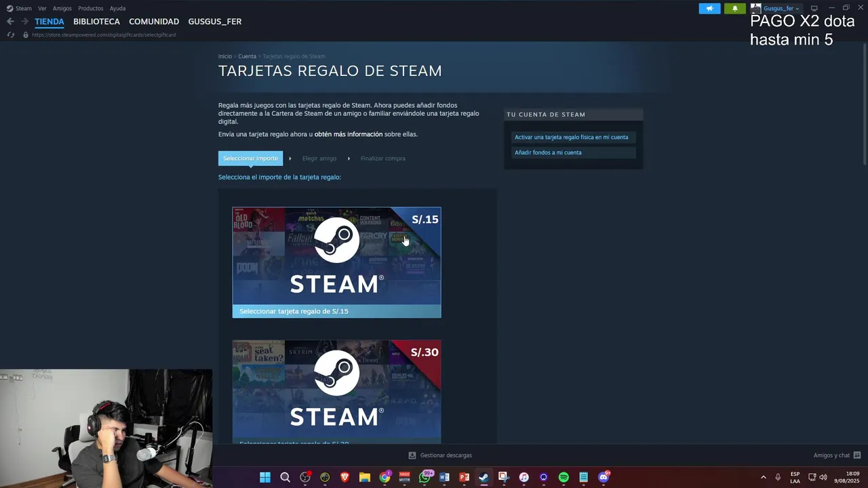Open the Ver menu
The height and width of the screenshot is (488, 868).
[42, 8]
